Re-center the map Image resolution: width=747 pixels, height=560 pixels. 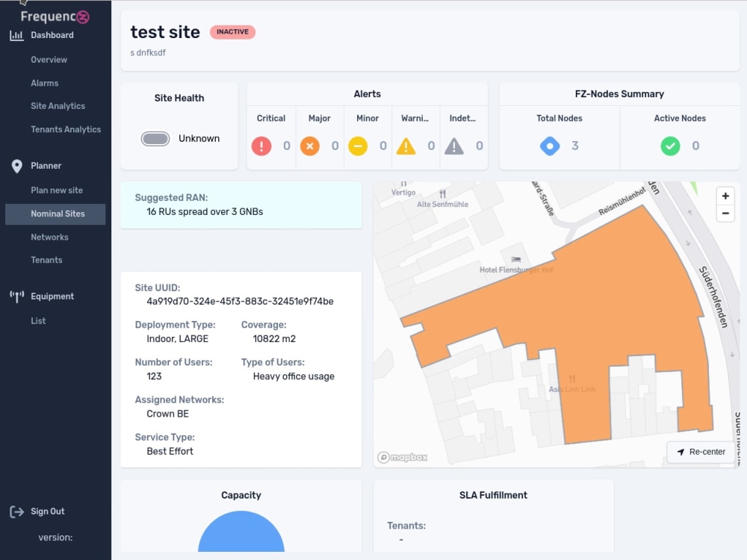[701, 452]
